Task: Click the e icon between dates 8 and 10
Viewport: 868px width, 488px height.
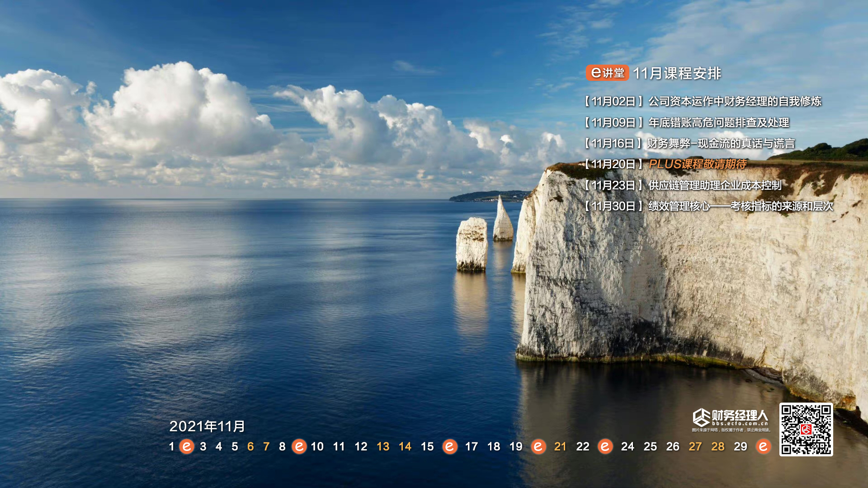Action: [299, 446]
